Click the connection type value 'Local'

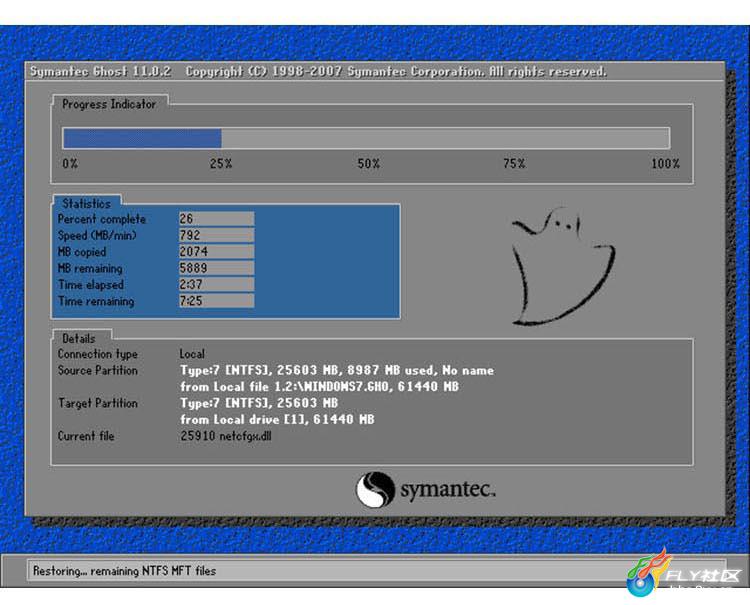pyautogui.click(x=192, y=354)
